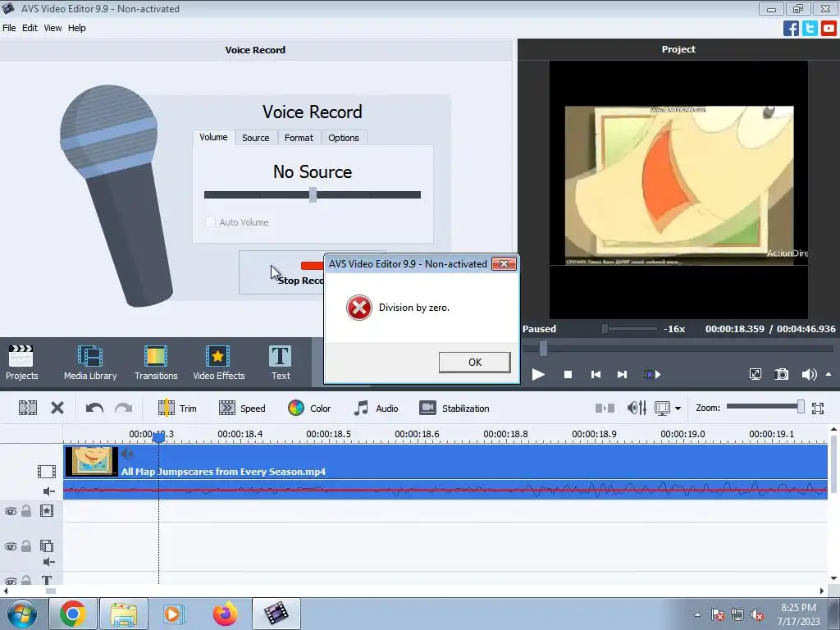
Task: Mute the main video audio track
Action: 48,491
